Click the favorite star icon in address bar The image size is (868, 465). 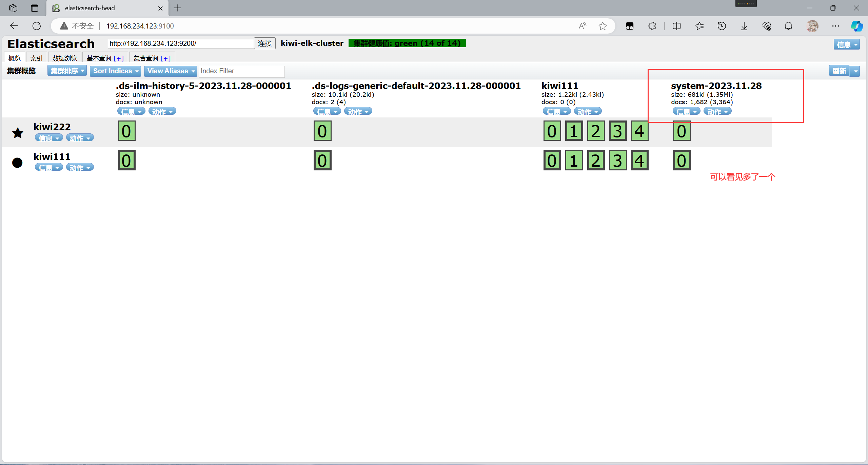tap(603, 26)
